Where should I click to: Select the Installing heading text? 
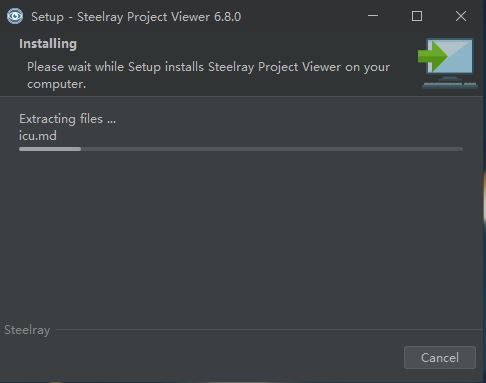48,44
